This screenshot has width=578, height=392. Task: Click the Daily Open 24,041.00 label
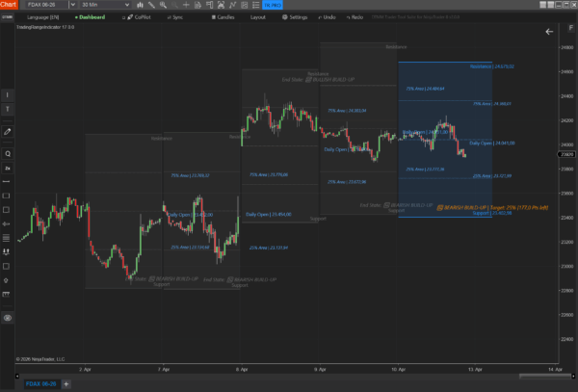[492, 143]
